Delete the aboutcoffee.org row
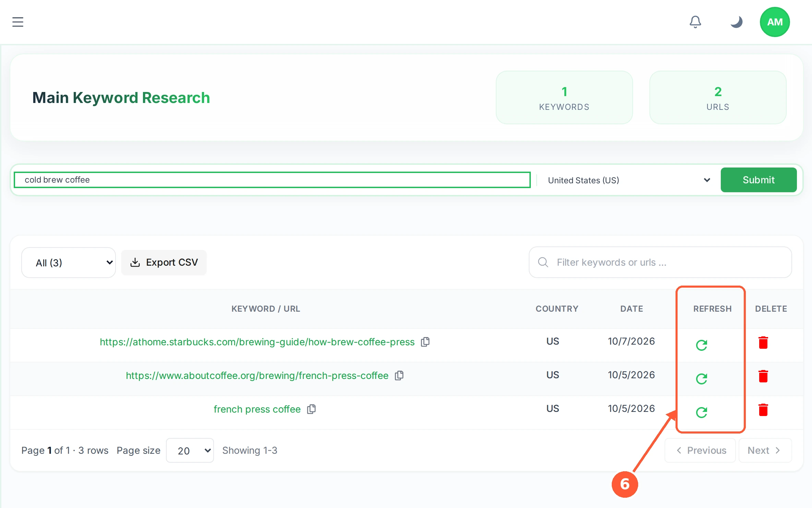812x508 pixels. [x=763, y=376]
